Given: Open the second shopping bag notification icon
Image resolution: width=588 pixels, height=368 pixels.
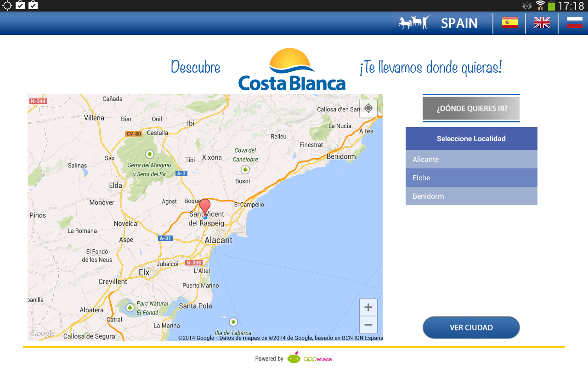Looking at the screenshot, I should tap(33, 6).
